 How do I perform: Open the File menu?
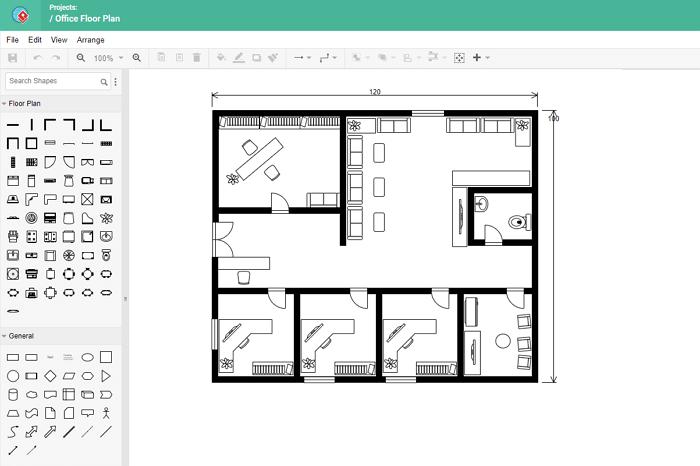[12, 40]
